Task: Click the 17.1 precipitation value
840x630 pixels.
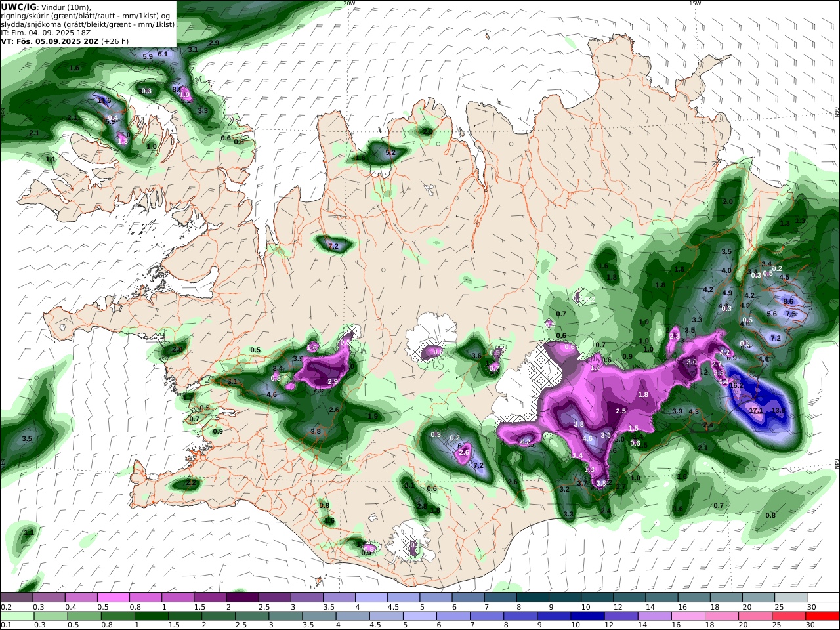Action: (755, 410)
